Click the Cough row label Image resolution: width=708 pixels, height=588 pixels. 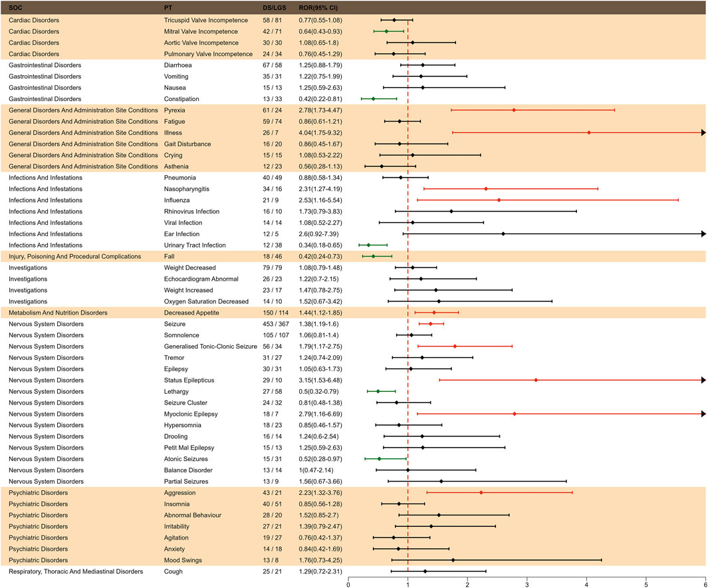(x=174, y=571)
